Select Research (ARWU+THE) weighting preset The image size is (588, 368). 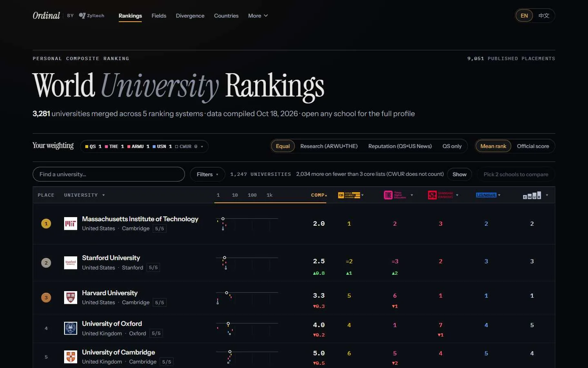pyautogui.click(x=329, y=146)
